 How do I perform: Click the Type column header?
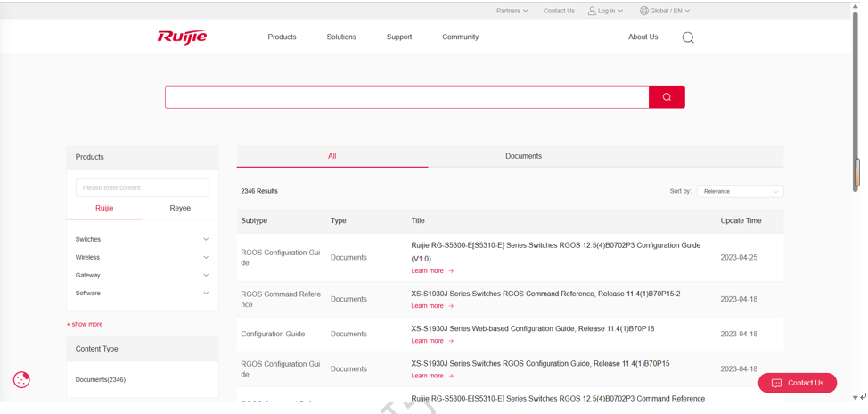pos(339,220)
